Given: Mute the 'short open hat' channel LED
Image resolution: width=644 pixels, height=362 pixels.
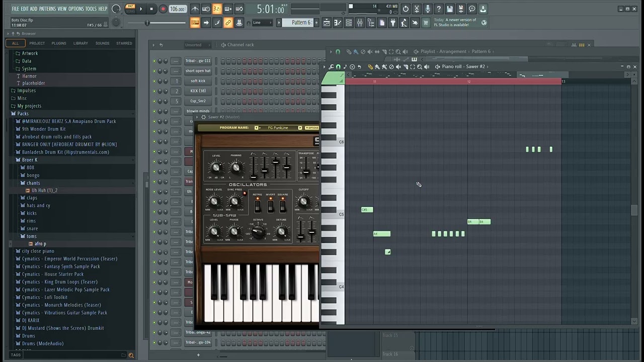Looking at the screenshot, I should click(x=154, y=71).
